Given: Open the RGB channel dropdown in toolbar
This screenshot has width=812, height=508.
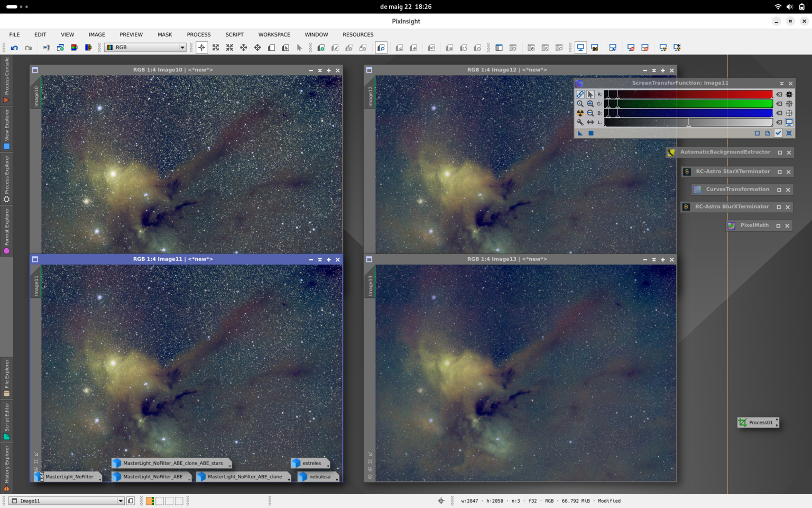Looking at the screenshot, I should pos(145,48).
